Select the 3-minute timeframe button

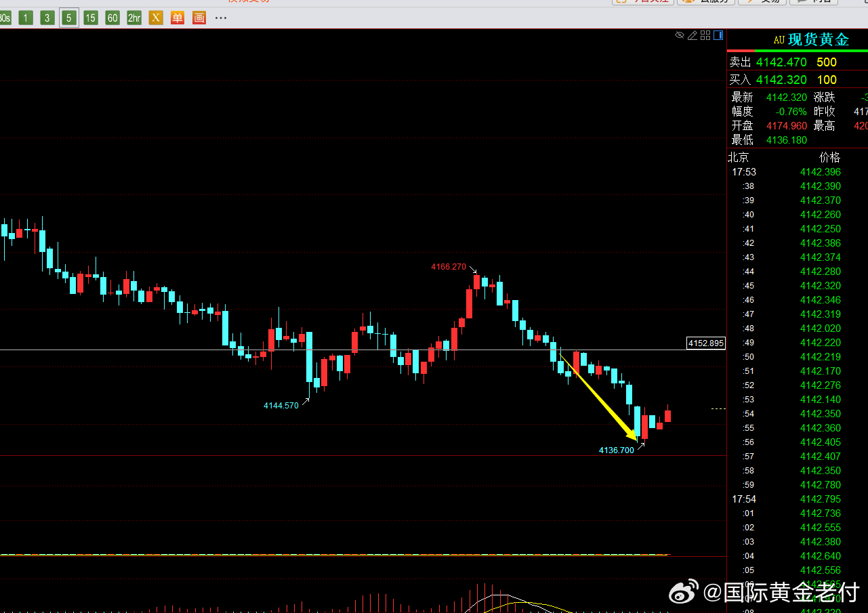point(47,18)
